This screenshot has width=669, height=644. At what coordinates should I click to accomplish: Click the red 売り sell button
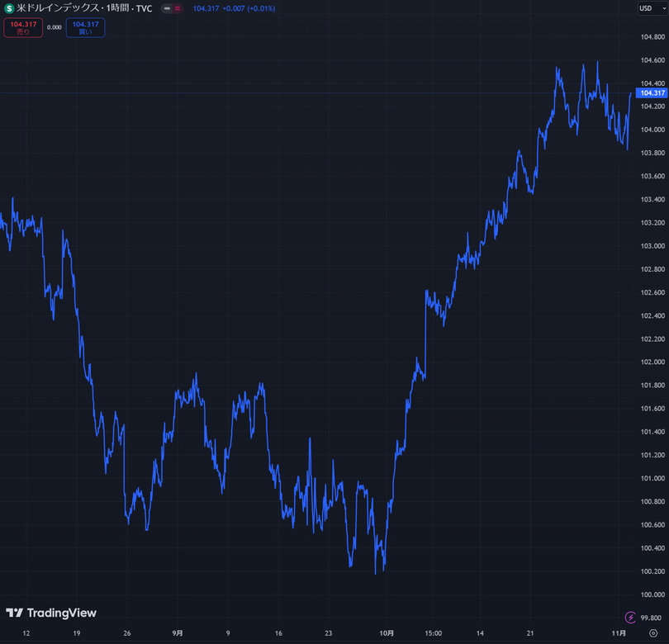pyautogui.click(x=23, y=27)
